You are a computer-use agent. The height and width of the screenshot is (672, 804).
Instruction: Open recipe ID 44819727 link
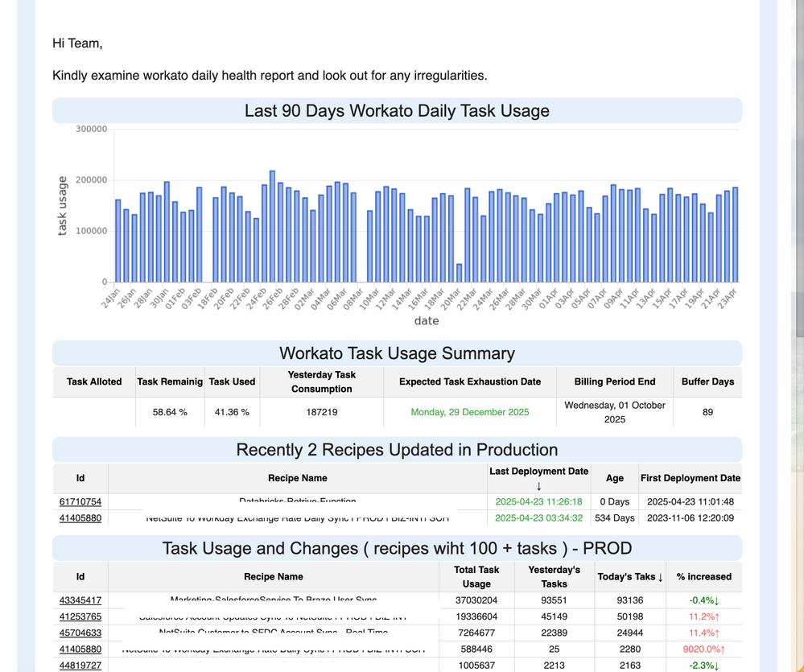tap(80, 666)
